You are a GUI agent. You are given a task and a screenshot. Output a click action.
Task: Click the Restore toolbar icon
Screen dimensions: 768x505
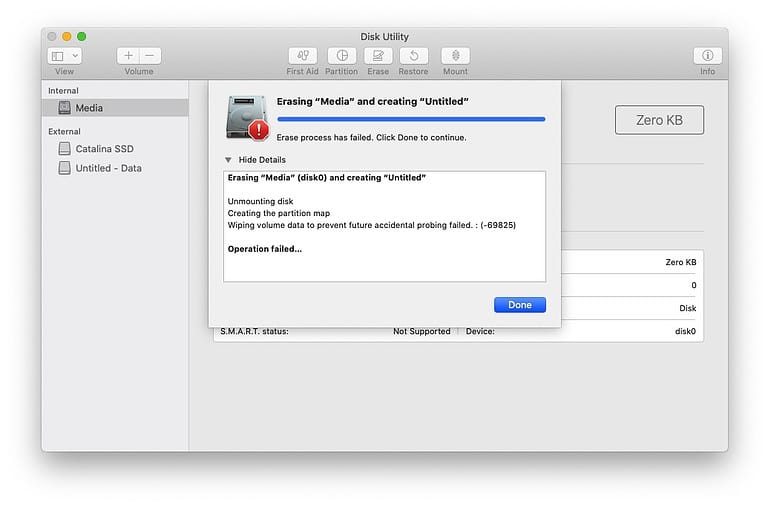click(414, 56)
